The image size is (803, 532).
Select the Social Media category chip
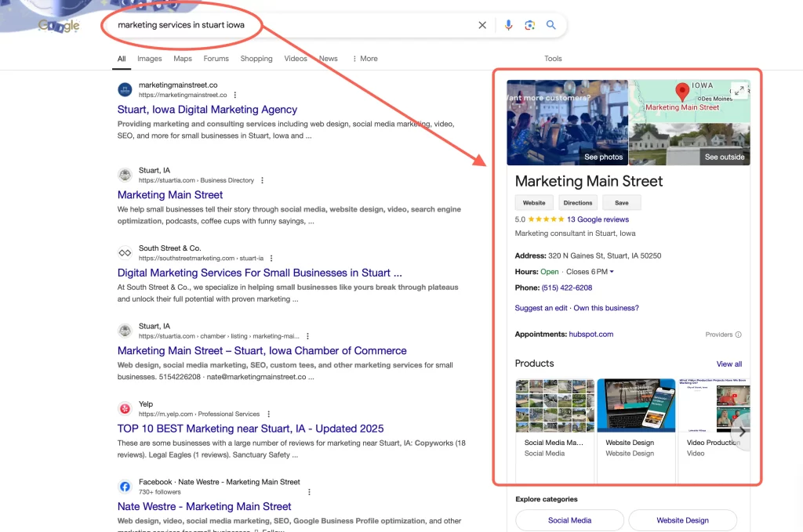(569, 520)
